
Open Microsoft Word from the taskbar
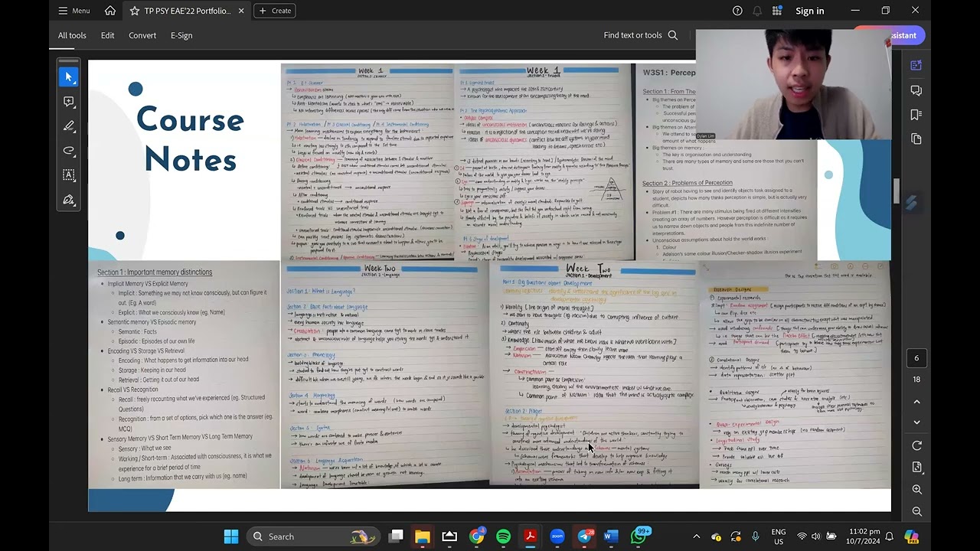(610, 536)
